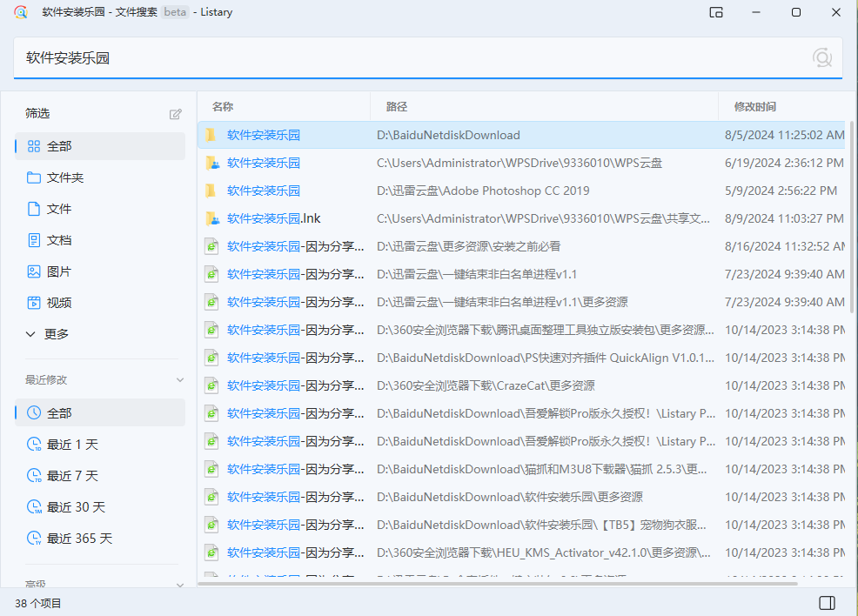The height and width of the screenshot is (616, 858).
Task: Select 最近 1 天 time filter
Action: pos(99,445)
